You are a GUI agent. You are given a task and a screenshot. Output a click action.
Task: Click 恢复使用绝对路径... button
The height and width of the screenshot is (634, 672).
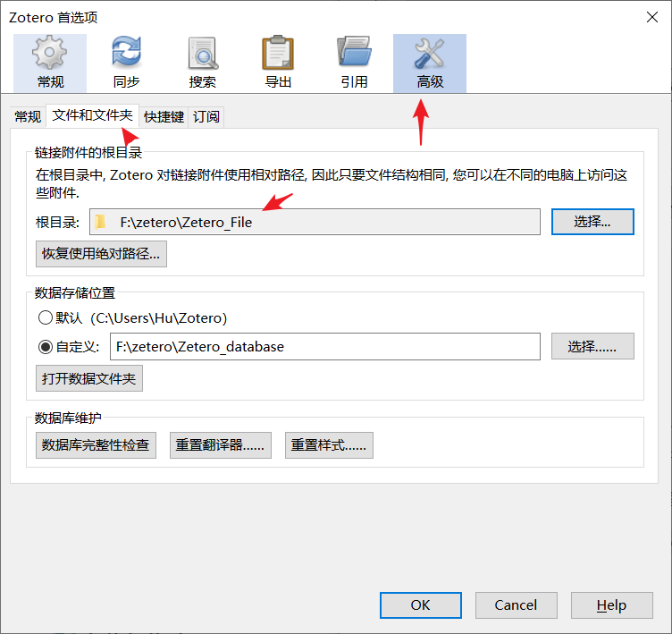click(x=101, y=254)
